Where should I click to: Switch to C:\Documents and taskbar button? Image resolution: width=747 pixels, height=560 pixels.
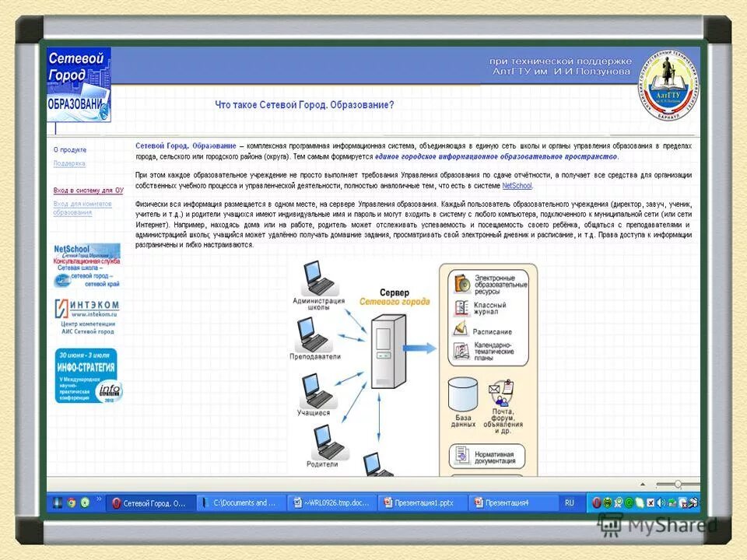[x=241, y=503]
